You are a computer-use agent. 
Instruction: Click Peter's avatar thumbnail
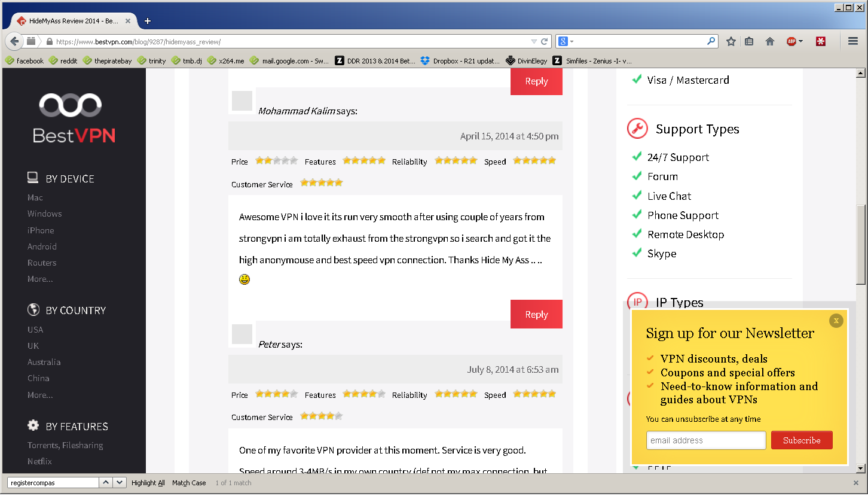click(242, 334)
